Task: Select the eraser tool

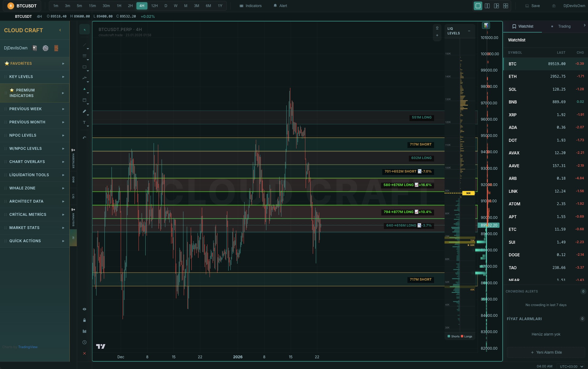Action: tap(84, 137)
